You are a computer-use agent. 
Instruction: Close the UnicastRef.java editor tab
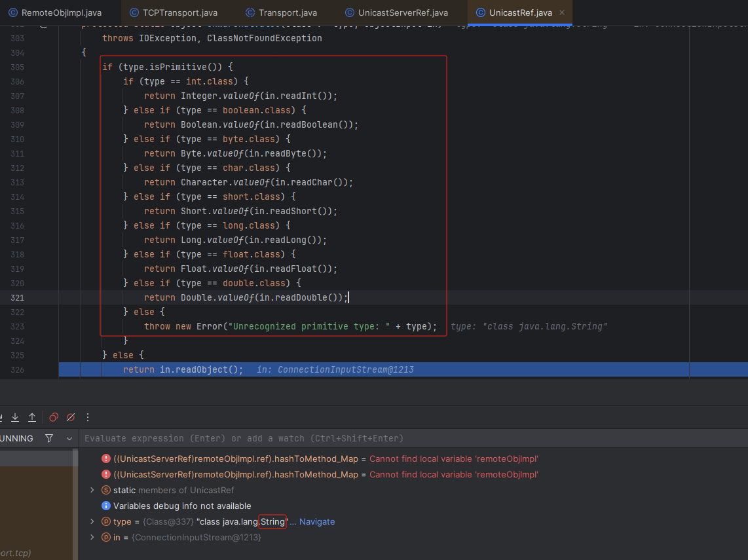tap(562, 12)
